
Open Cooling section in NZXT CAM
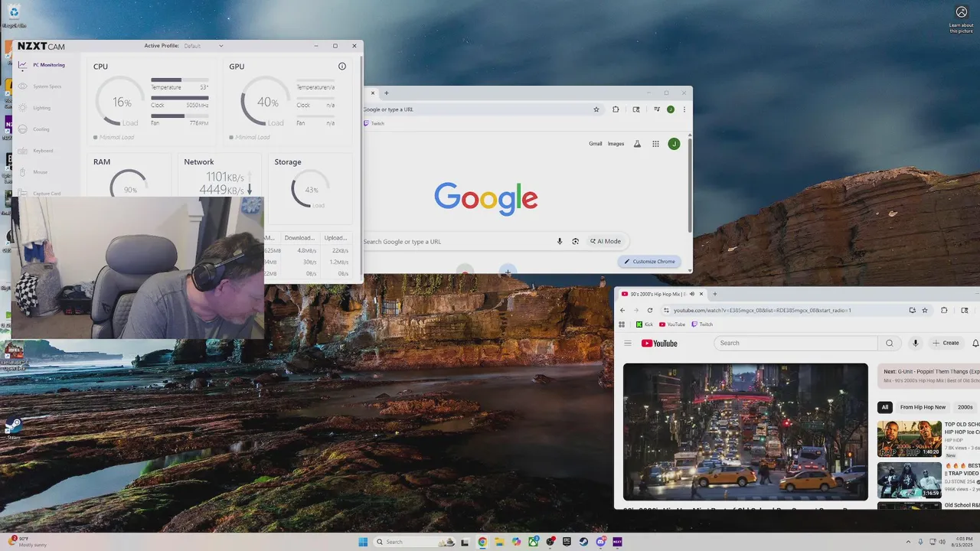[34, 129]
